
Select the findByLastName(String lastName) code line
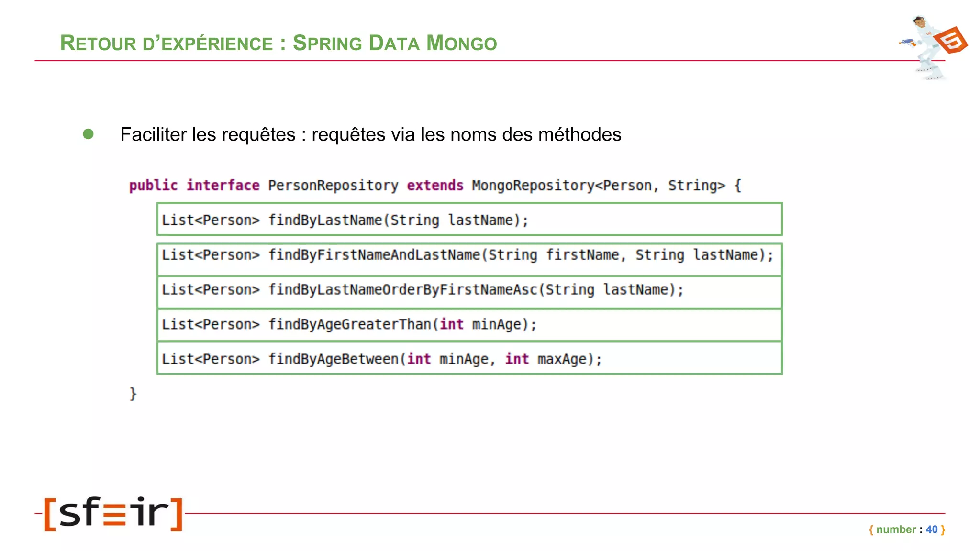tap(469, 220)
